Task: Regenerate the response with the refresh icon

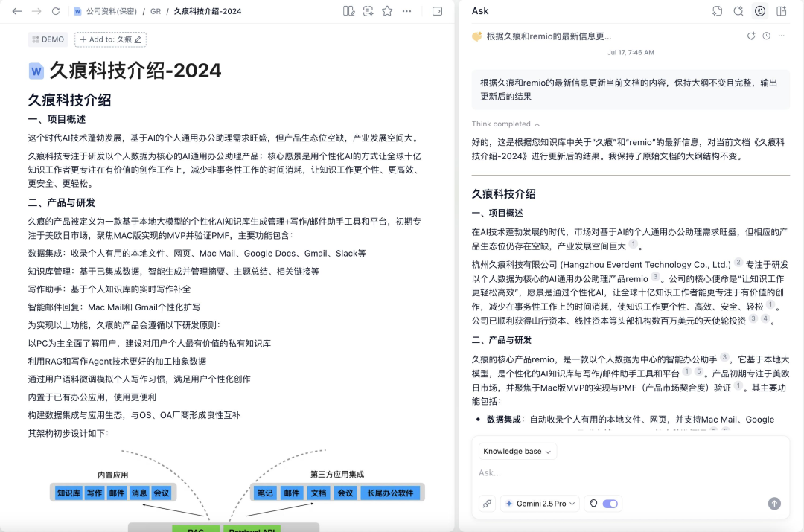Action: pos(751,36)
